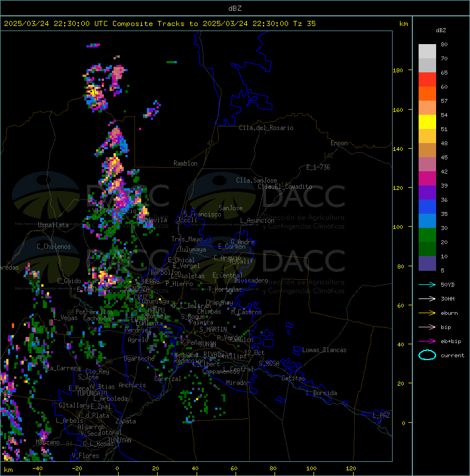Click the 'Mirador' place label

(x=238, y=383)
